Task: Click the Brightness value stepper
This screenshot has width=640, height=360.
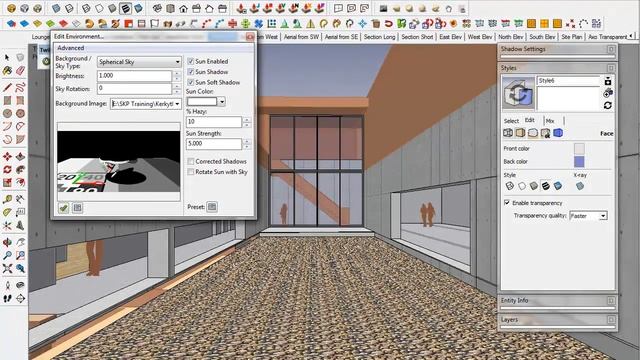Action: 177,76
